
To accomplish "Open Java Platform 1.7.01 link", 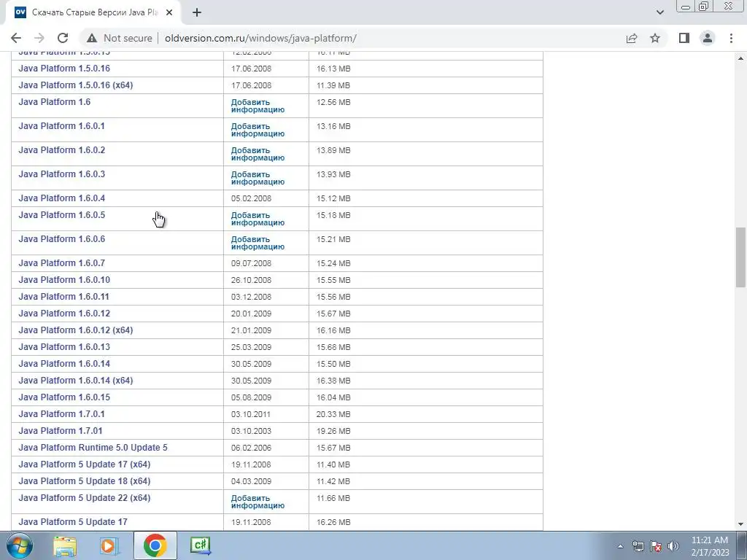I will pos(61,431).
